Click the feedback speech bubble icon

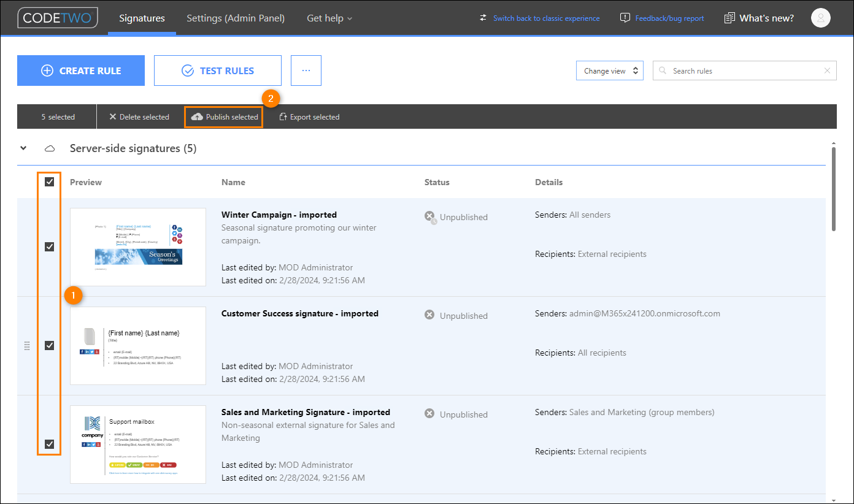click(625, 18)
